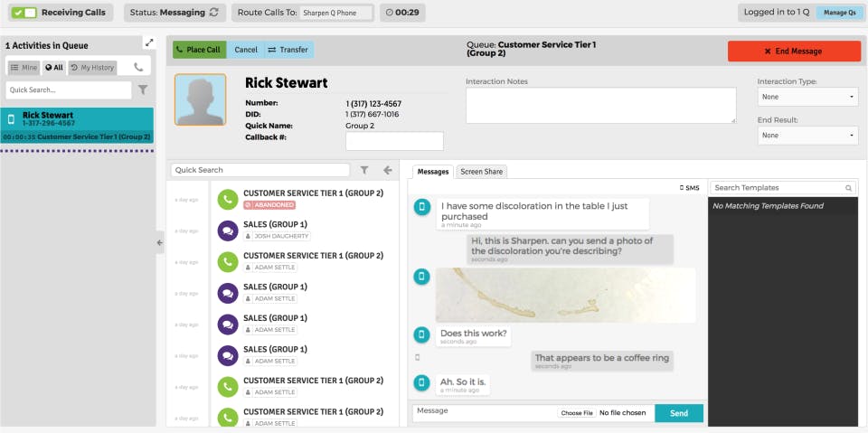
Task: Switch to the Screen Share tab
Action: click(481, 172)
